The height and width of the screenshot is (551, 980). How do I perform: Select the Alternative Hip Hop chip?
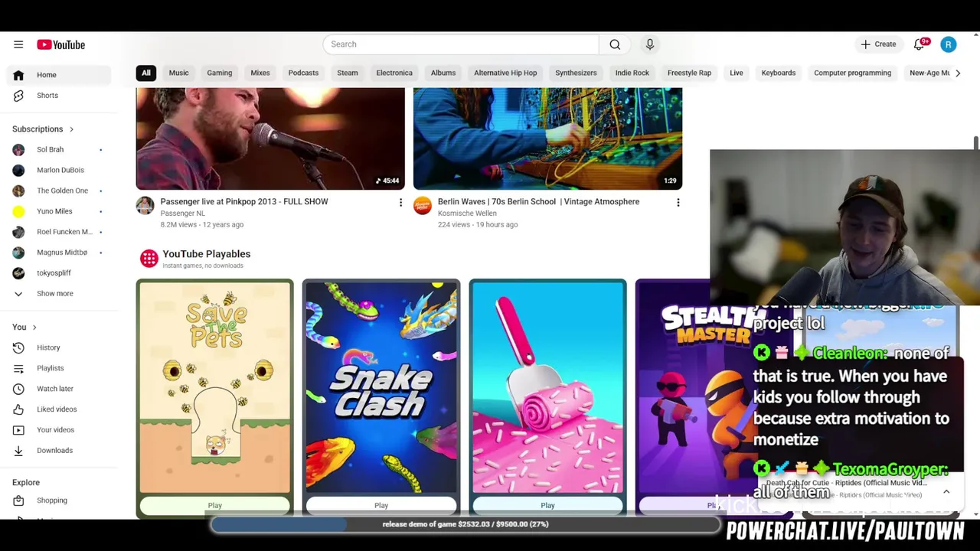[x=505, y=73]
